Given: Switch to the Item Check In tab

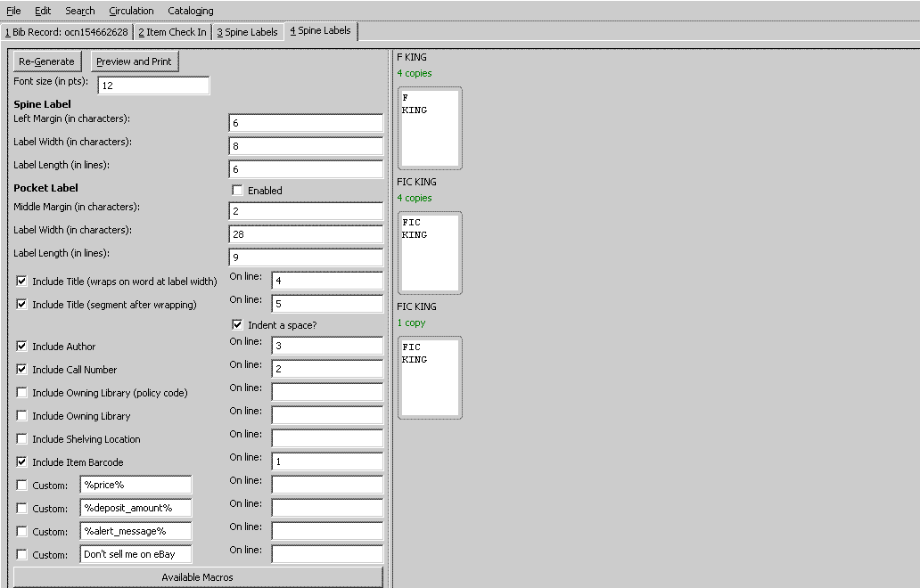Looking at the screenshot, I should click(x=172, y=32).
